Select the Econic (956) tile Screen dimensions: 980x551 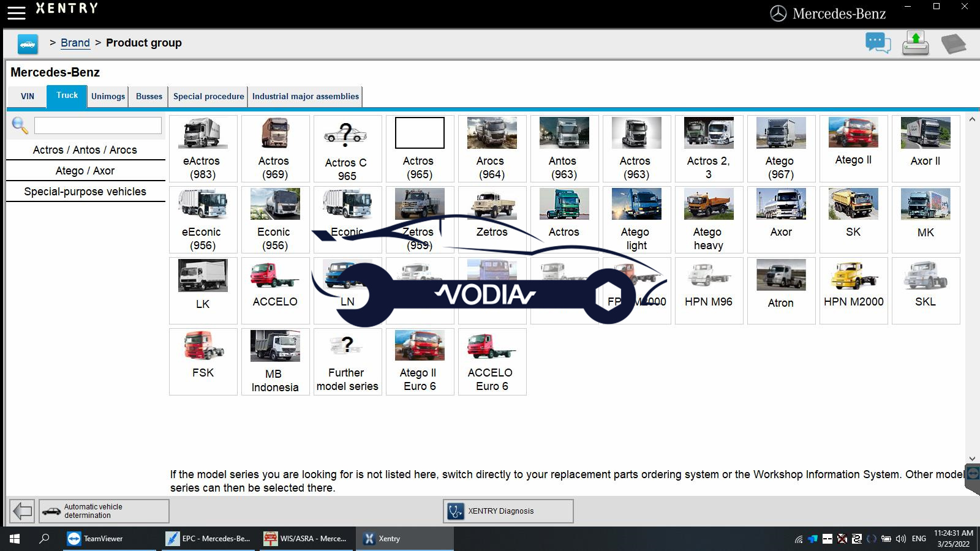276,220
